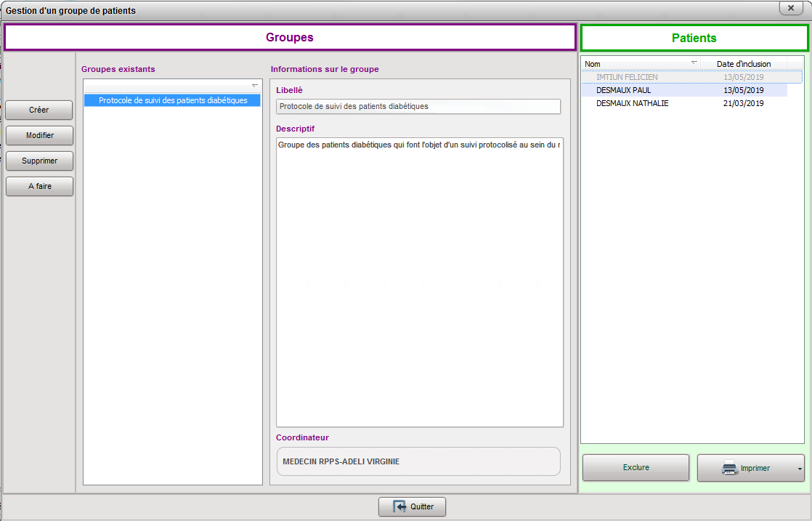Screen dimensions: 812x521
Task: Click the Coordinateur field MEDECIN RPPS-ADELI VIRGINIE
Action: (x=418, y=461)
